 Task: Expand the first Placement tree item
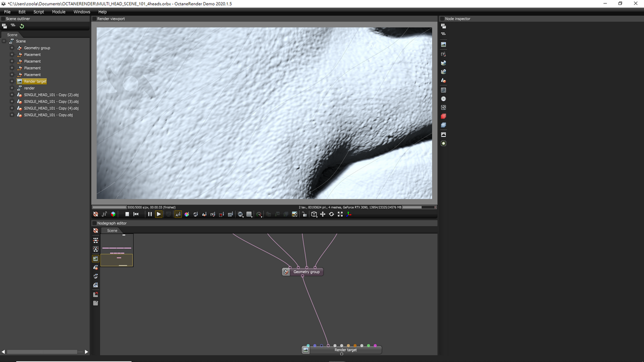pos(12,54)
